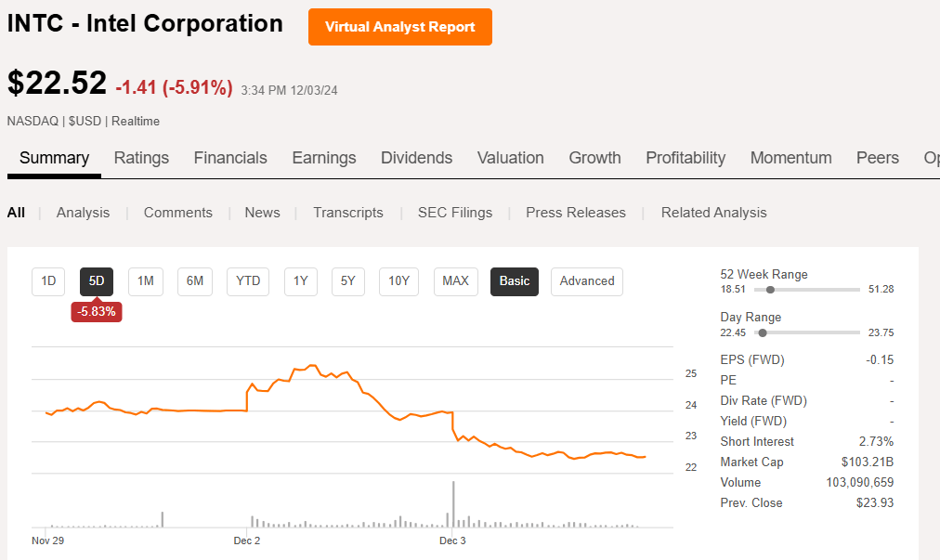Select the Dividends tab

tap(416, 158)
